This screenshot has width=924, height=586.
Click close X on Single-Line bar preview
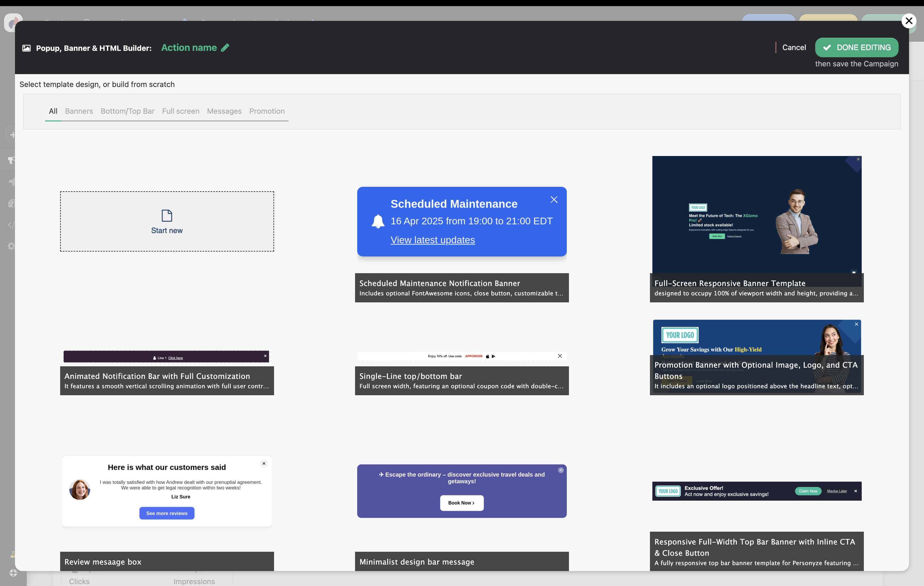pyautogui.click(x=560, y=356)
